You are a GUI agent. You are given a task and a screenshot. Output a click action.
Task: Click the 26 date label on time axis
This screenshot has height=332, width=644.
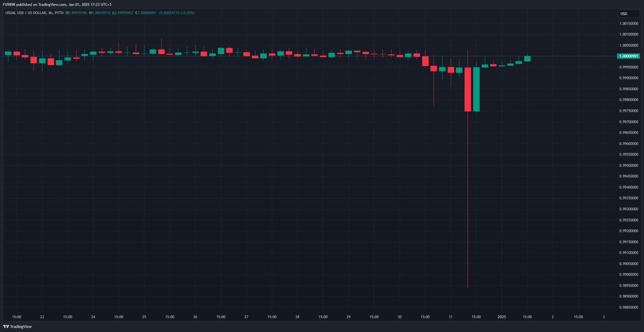195,317
